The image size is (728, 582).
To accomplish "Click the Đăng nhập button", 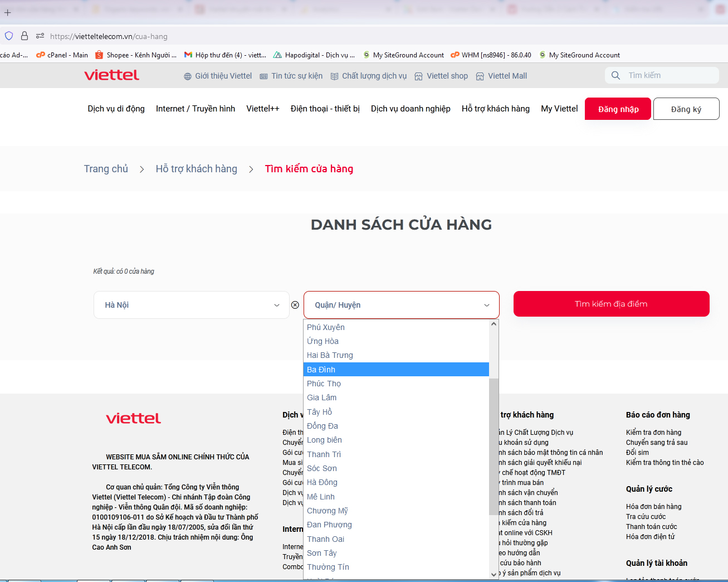I will pyautogui.click(x=618, y=109).
